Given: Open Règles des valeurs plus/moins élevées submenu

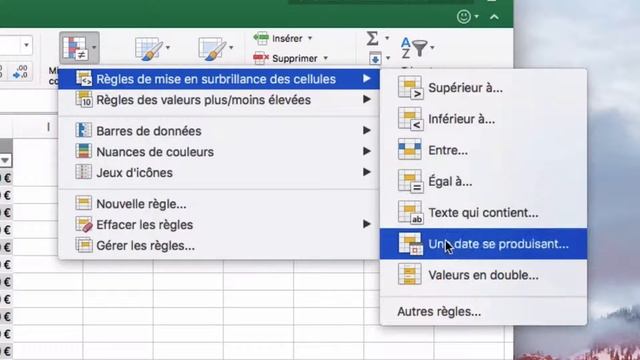Looking at the screenshot, I should click(219, 100).
